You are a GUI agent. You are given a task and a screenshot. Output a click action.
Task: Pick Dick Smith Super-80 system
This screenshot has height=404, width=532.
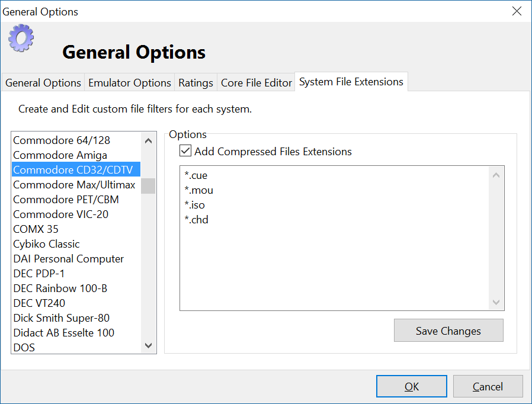click(x=76, y=318)
